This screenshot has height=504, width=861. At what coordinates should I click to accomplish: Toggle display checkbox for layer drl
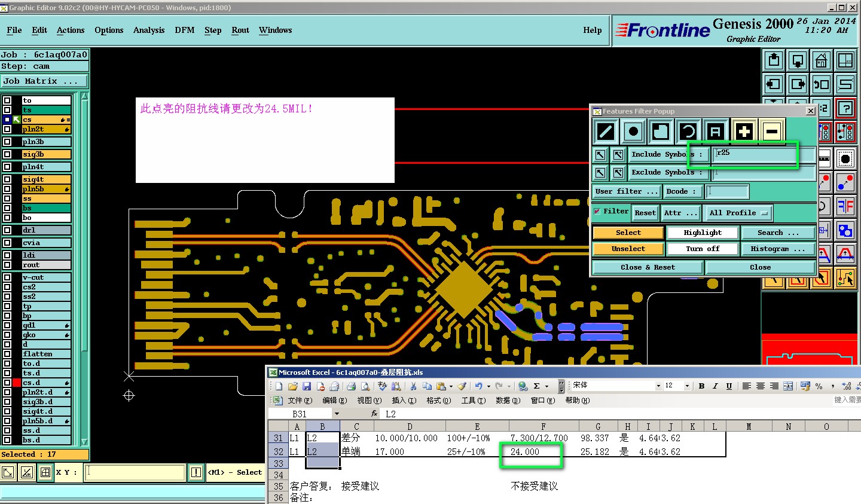click(7, 230)
